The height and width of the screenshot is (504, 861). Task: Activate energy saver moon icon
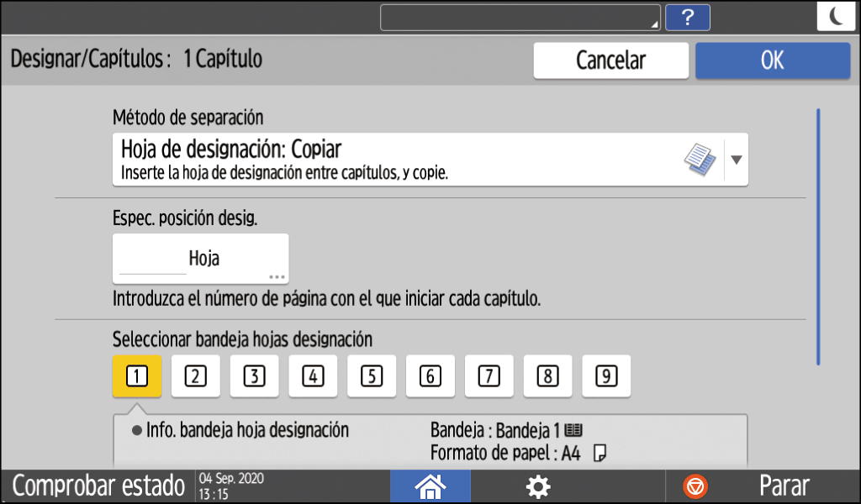836,18
